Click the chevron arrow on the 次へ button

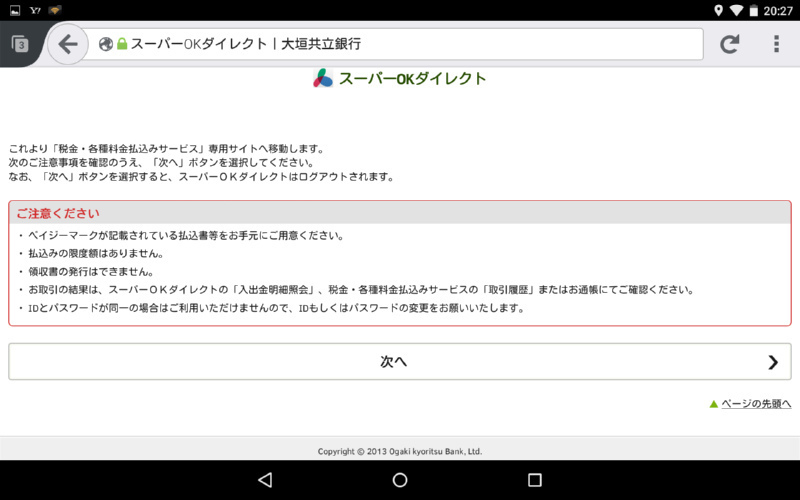point(772,362)
